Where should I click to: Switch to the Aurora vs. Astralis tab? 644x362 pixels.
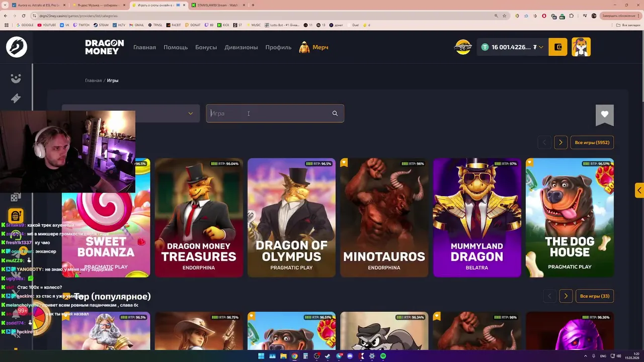point(38,5)
